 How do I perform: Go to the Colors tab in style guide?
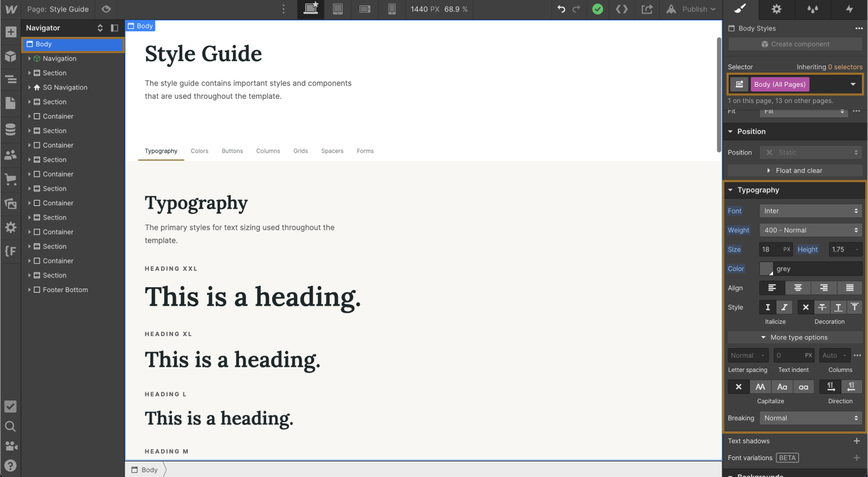200,151
